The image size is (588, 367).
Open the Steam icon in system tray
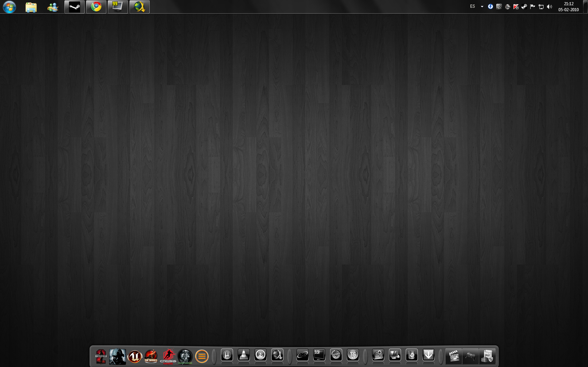(x=524, y=7)
